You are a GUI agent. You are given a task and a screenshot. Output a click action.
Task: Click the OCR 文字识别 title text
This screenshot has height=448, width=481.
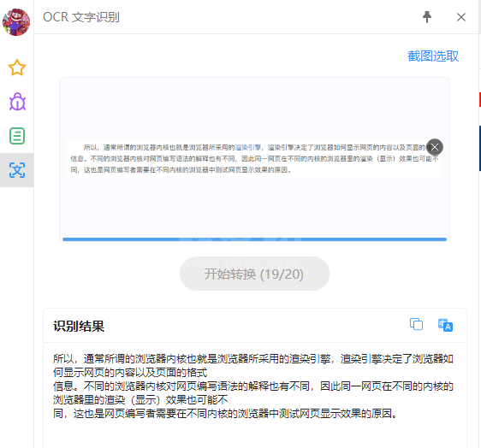81,17
